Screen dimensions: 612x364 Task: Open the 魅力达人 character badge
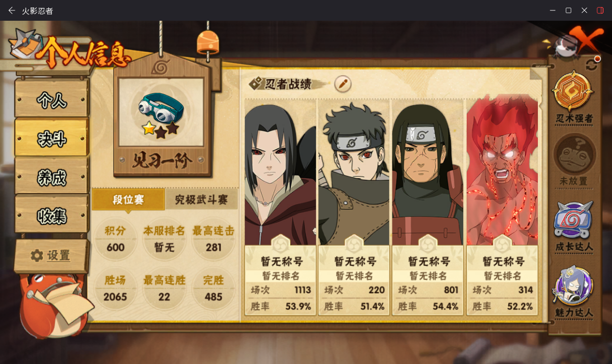(573, 286)
